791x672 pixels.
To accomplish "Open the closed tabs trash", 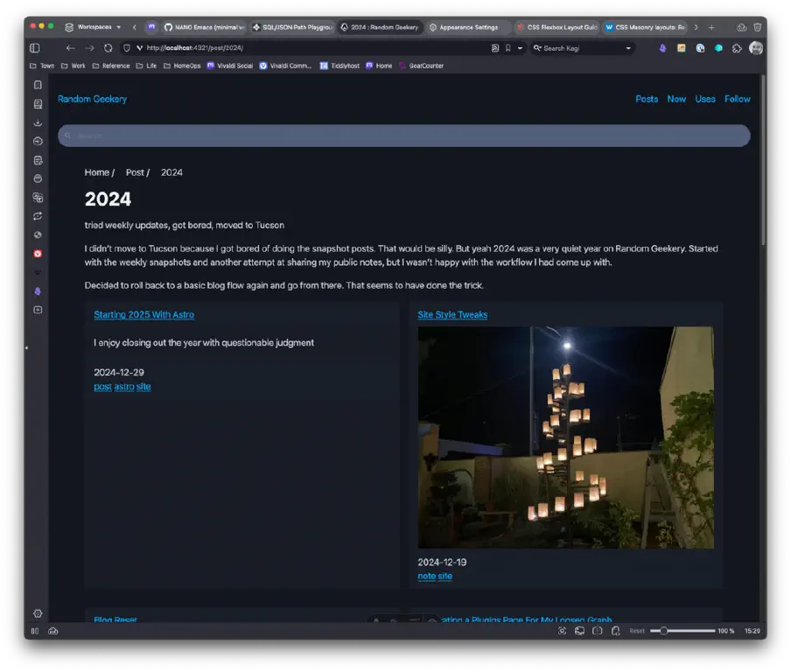I will (757, 27).
